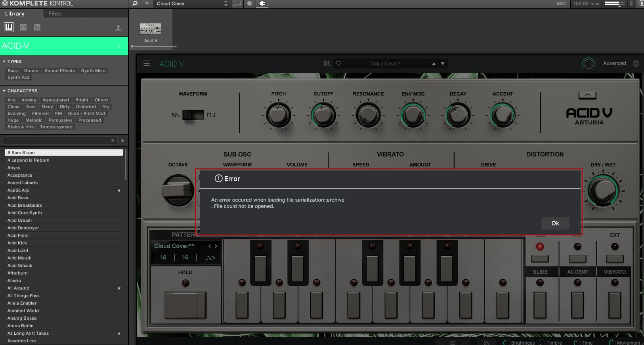This screenshot has width=644, height=345.
Task: Open the Acid V hamburger menu
Action: click(x=147, y=63)
